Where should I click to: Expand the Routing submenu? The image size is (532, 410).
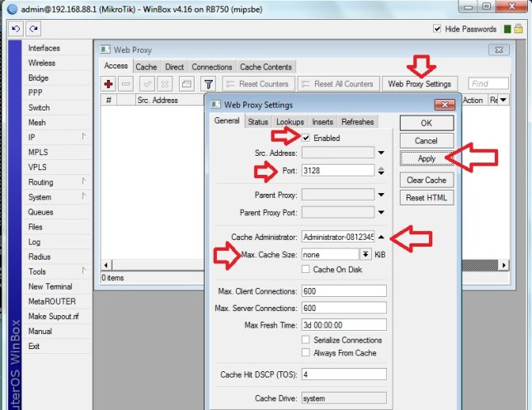pos(83,181)
